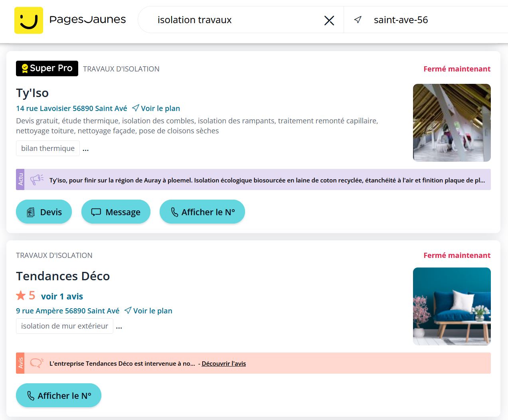Click the star rating 5 of Tendances Déco
Image resolution: width=508 pixels, height=420 pixels.
coord(26,295)
